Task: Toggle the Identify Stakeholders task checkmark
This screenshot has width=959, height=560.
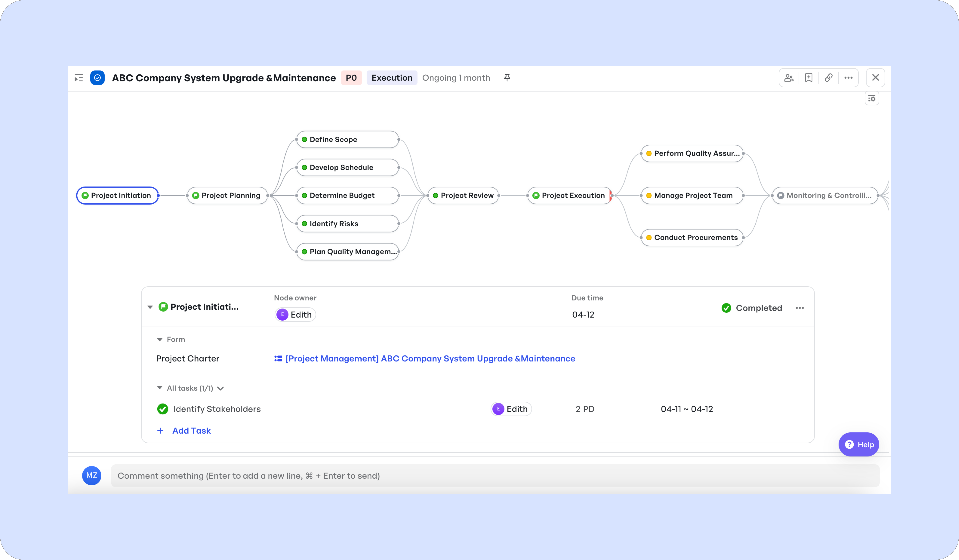Action: pyautogui.click(x=163, y=409)
